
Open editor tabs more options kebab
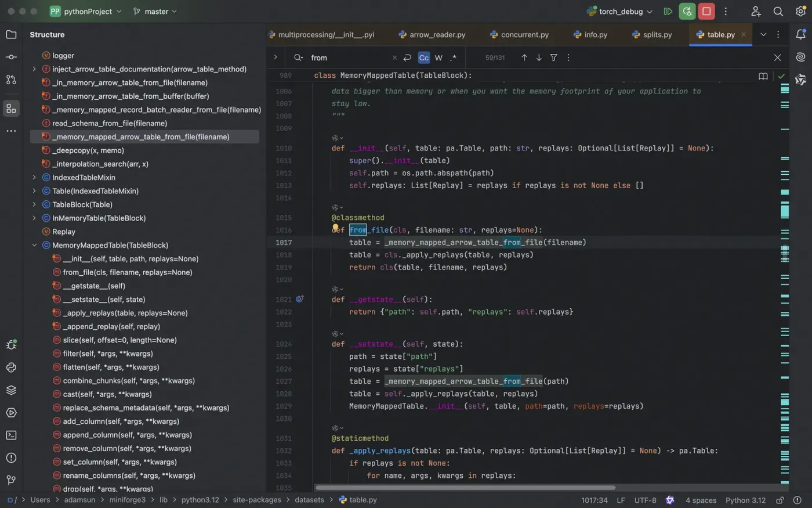coord(778,34)
